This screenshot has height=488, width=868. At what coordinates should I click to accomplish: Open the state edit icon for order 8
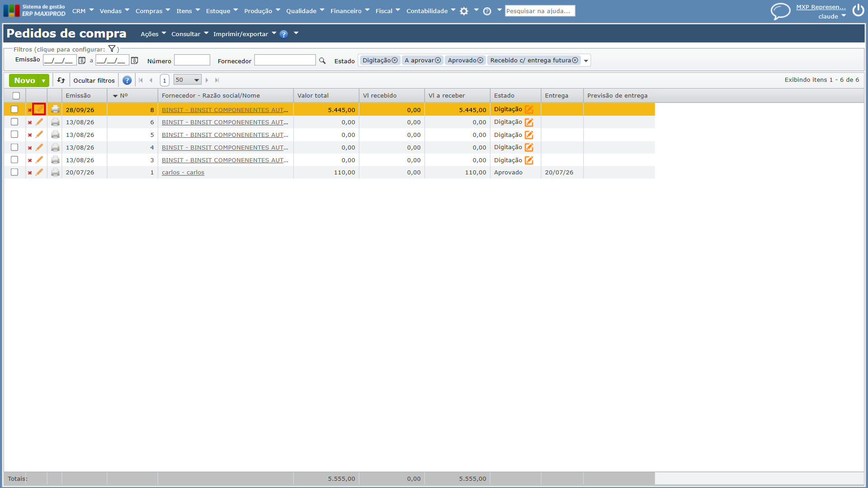pyautogui.click(x=529, y=109)
